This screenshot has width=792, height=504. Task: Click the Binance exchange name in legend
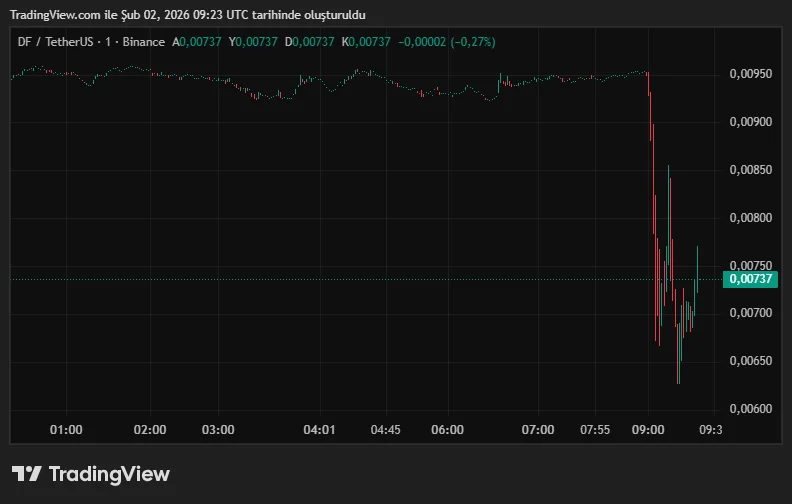point(143,42)
